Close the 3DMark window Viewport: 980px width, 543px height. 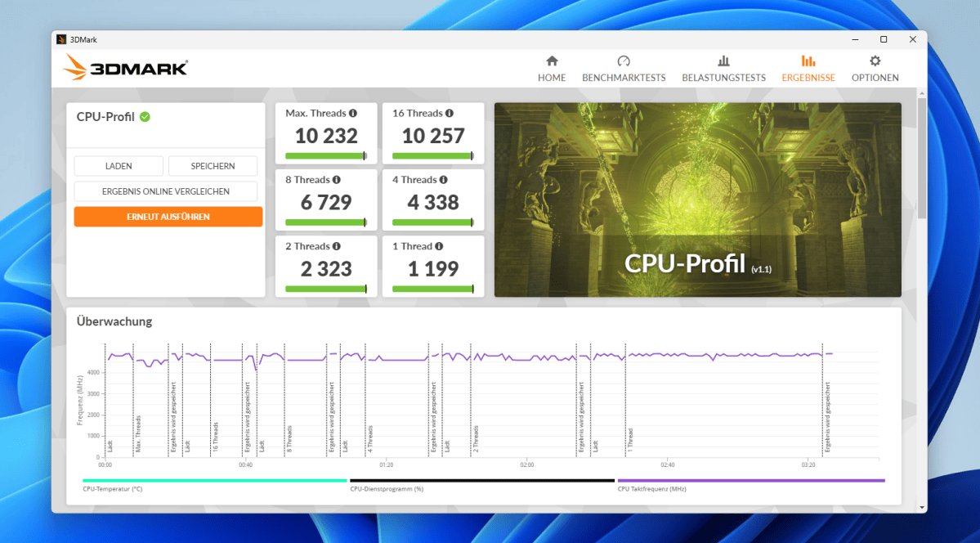pos(912,39)
